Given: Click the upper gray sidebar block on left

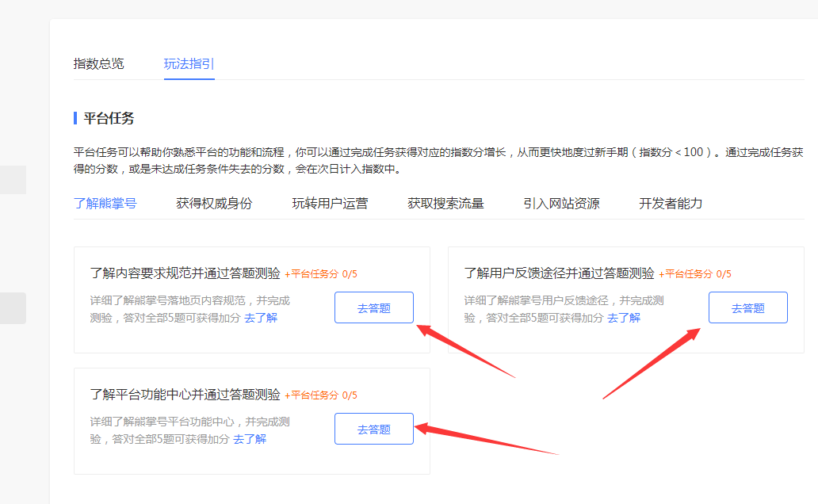Looking at the screenshot, I should 13,180.
